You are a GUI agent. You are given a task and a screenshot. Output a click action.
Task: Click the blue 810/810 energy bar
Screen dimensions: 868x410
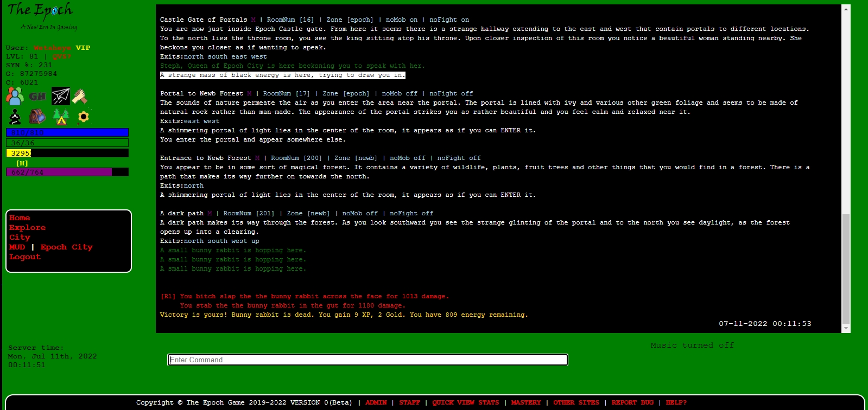67,132
